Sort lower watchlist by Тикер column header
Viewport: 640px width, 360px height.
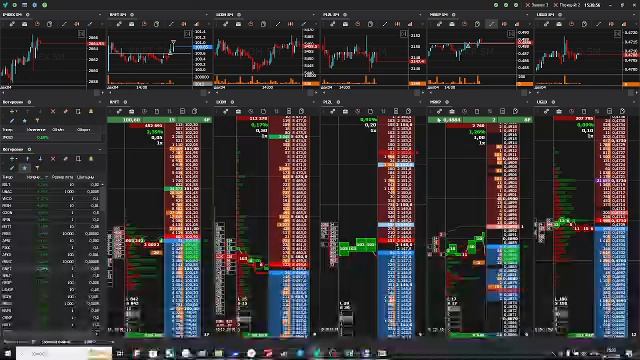(8, 177)
